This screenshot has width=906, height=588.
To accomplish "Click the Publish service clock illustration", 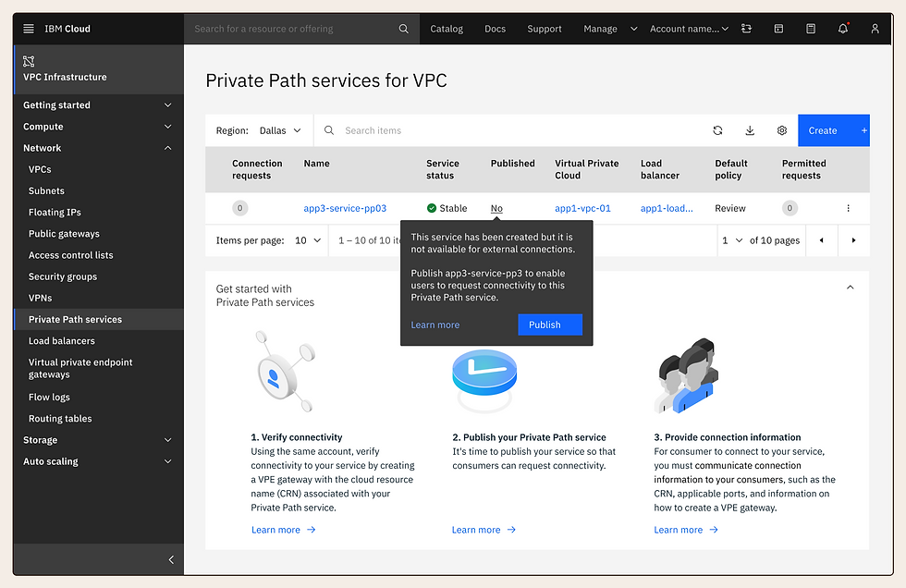I will coord(484,380).
